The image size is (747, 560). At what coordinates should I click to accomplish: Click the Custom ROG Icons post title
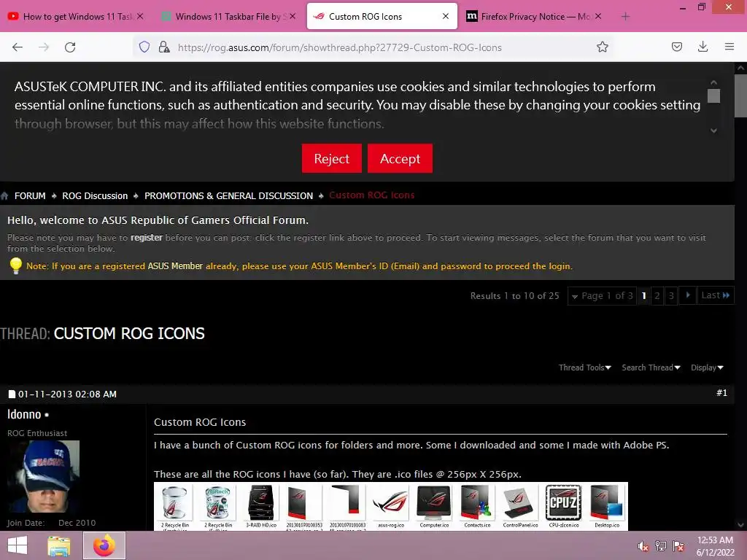[x=200, y=422]
